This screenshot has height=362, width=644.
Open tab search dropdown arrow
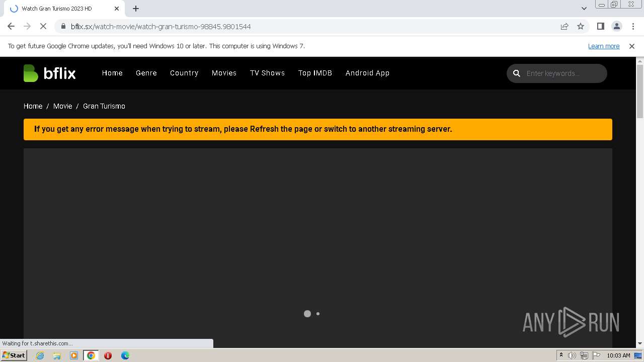(584, 9)
